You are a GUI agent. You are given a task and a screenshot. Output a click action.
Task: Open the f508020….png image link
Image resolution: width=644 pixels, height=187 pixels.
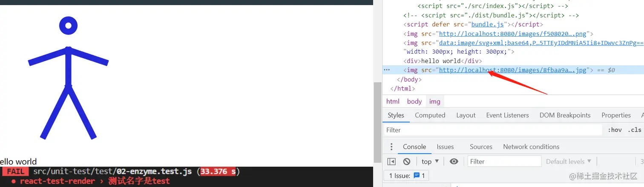coord(513,34)
